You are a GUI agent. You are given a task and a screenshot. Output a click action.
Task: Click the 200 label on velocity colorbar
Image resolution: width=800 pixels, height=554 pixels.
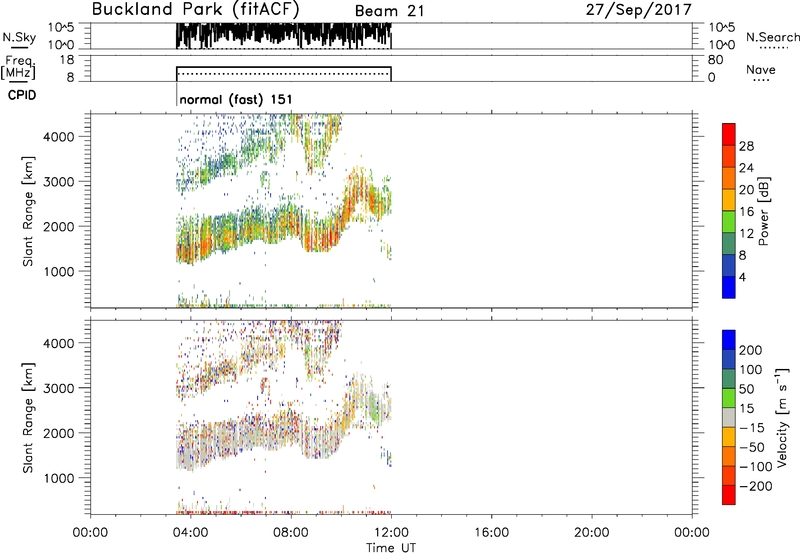click(x=751, y=350)
